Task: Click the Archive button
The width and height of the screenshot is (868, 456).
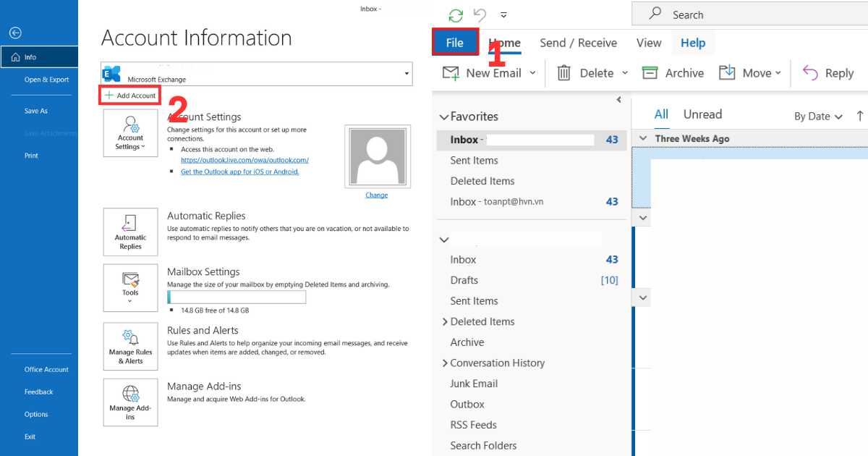Action: coord(673,73)
